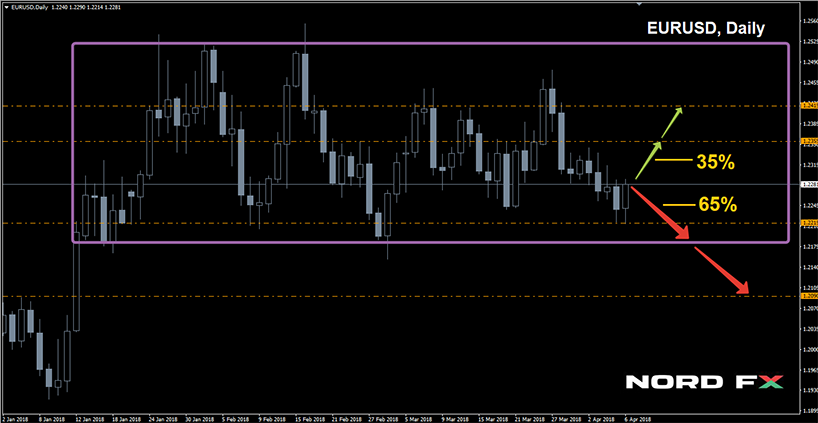Select the first red downward arrow
This screenshot has height=423, width=818.
(x=660, y=212)
